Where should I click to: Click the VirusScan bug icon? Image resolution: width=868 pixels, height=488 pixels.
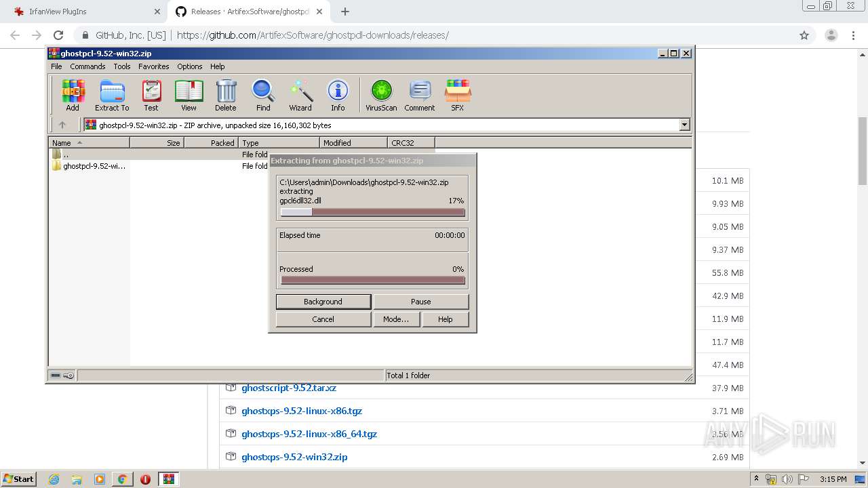[381, 95]
